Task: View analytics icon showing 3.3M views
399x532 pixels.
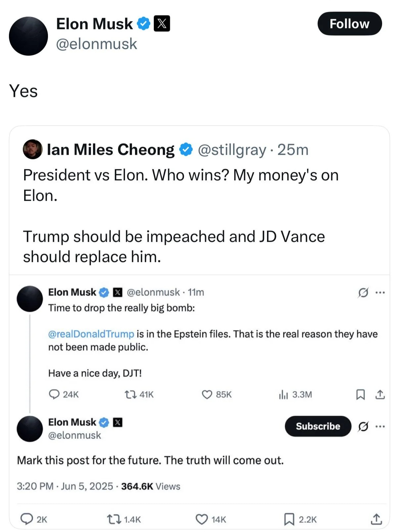Action: [x=284, y=394]
